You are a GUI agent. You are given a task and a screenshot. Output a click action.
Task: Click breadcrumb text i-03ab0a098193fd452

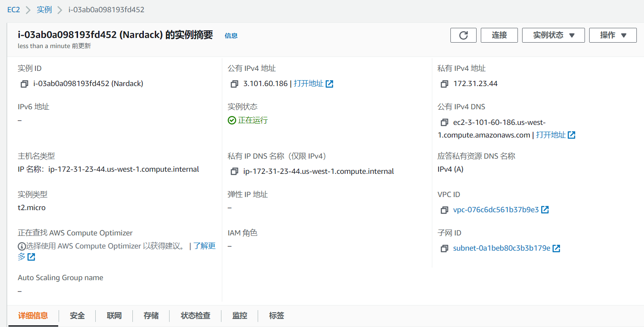point(106,10)
